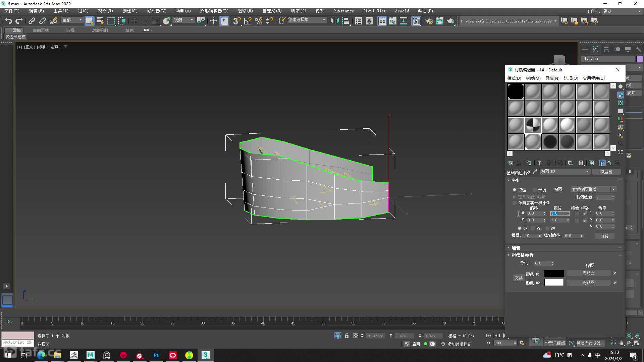Toggle Show Shaded Material in Viewport
644x362 pixels.
point(591,163)
